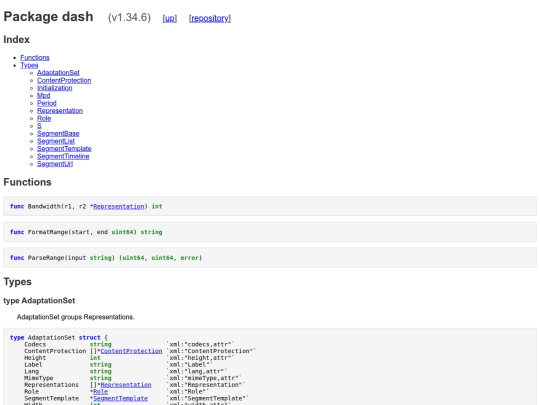Click the Functions section heading
Image resolution: width=540 pixels, height=405 pixels.
tap(27, 182)
